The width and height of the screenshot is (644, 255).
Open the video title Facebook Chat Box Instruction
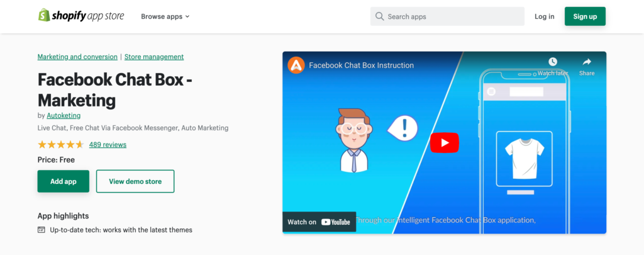(362, 65)
